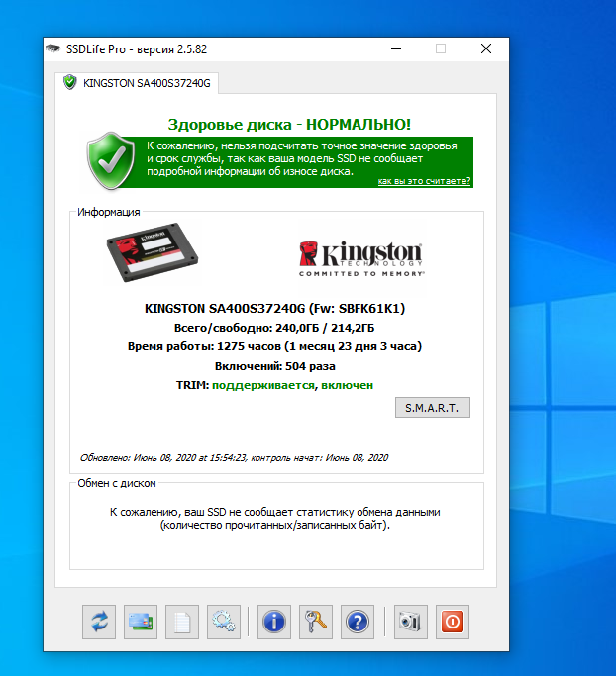Click 'Всего/свободно: 240,0ГБ / 214,2ГБ' text
The image size is (616, 676).
click(274, 328)
